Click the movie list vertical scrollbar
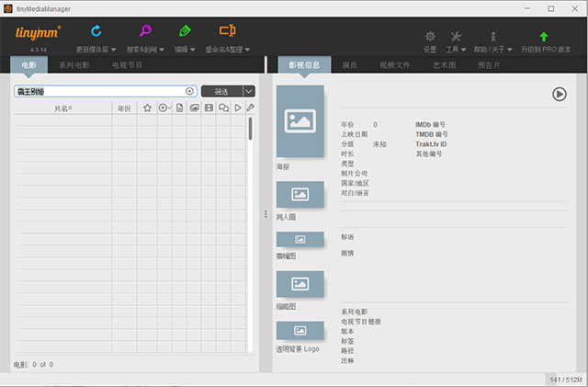The width and height of the screenshot is (588, 387). [250, 129]
